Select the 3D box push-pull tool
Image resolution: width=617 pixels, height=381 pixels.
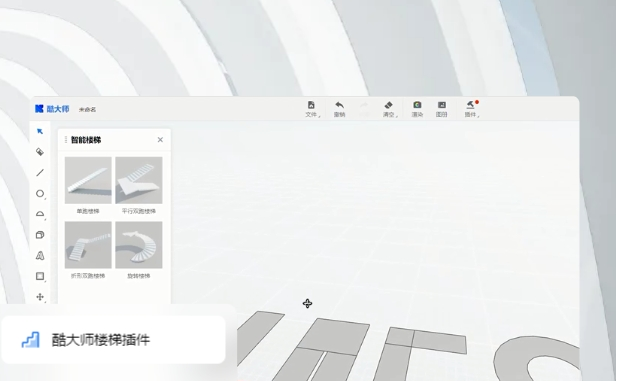[40, 235]
